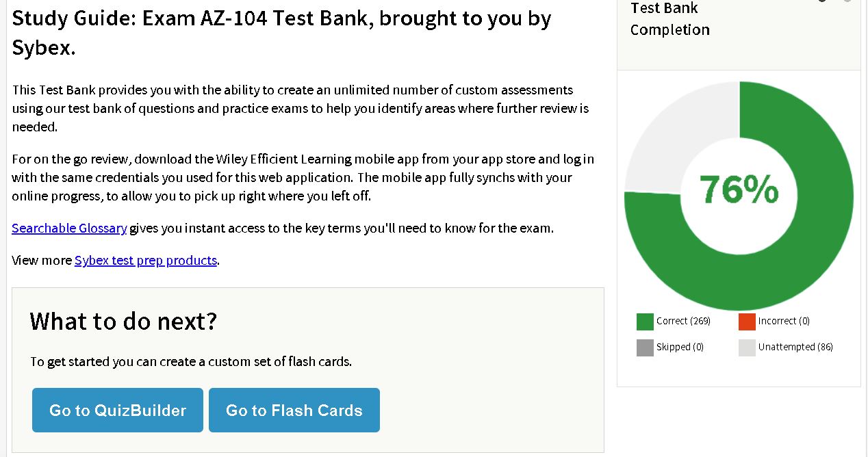Viewport: 868px width, 457px height.
Task: Click the Test Bank Completion panel title
Action: click(669, 19)
